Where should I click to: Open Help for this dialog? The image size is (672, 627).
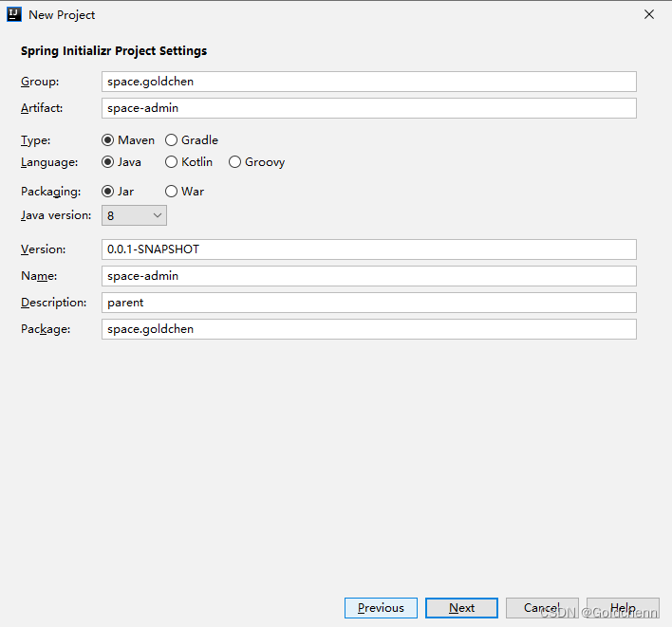623,608
